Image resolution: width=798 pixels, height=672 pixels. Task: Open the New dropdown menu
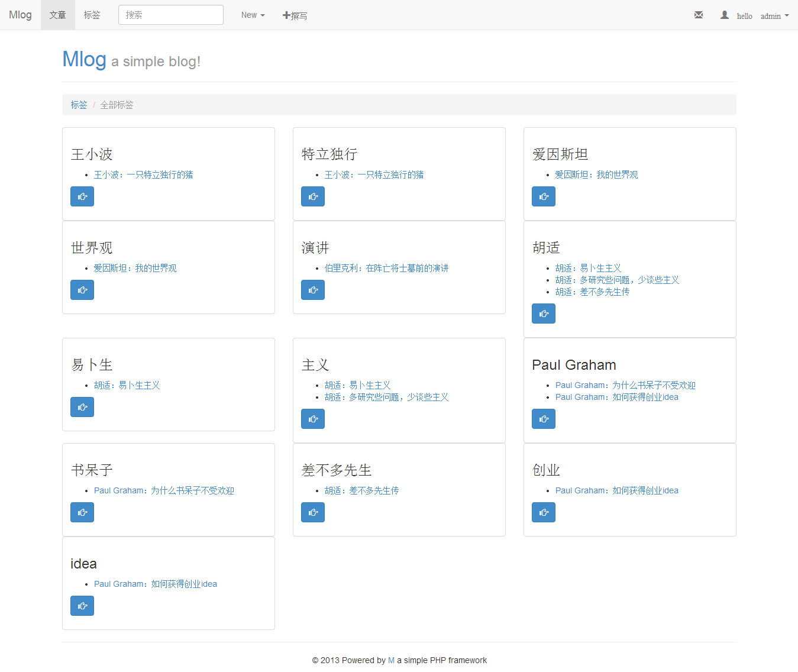coord(253,15)
